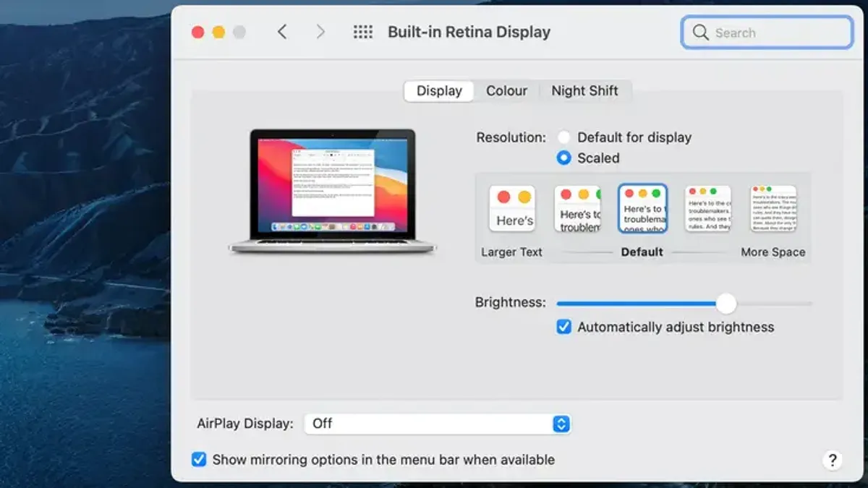Click the Search input field
The height and width of the screenshot is (488, 868).
pos(767,33)
